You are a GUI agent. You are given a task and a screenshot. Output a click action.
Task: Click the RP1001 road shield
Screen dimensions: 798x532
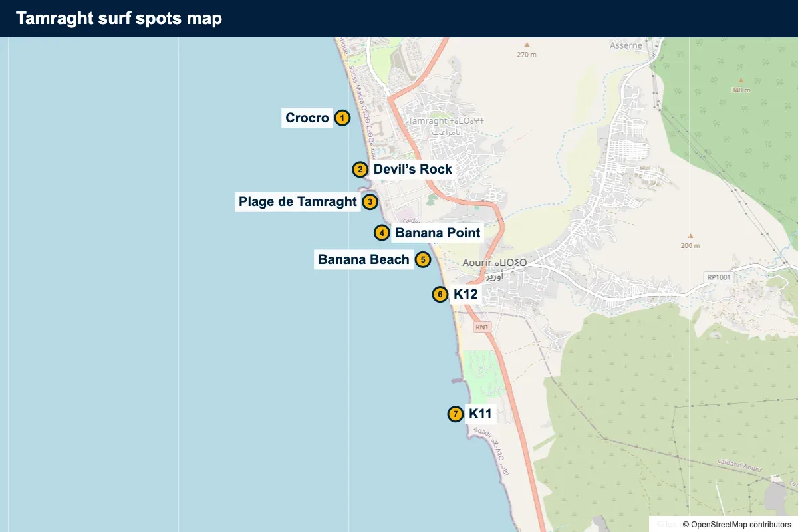tap(718, 276)
